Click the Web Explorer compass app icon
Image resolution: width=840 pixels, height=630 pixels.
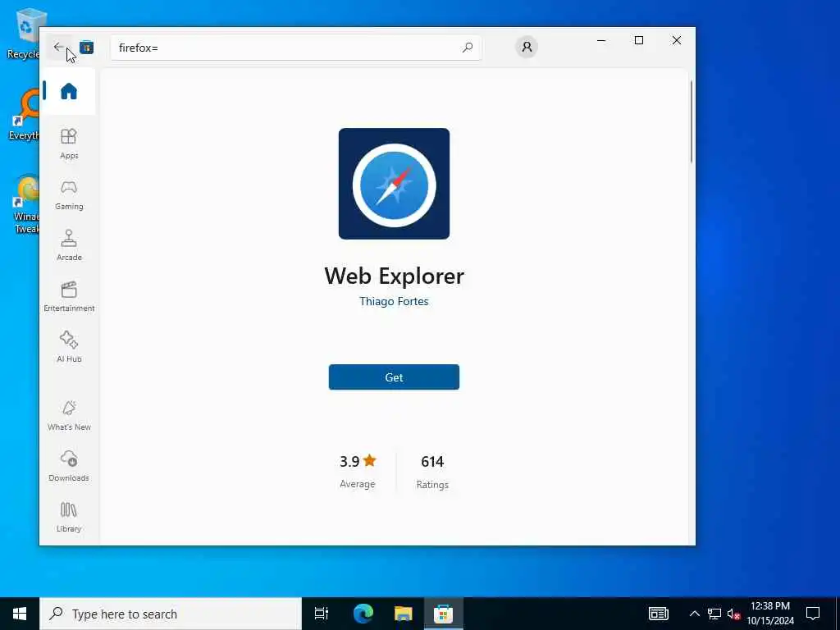pyautogui.click(x=394, y=184)
